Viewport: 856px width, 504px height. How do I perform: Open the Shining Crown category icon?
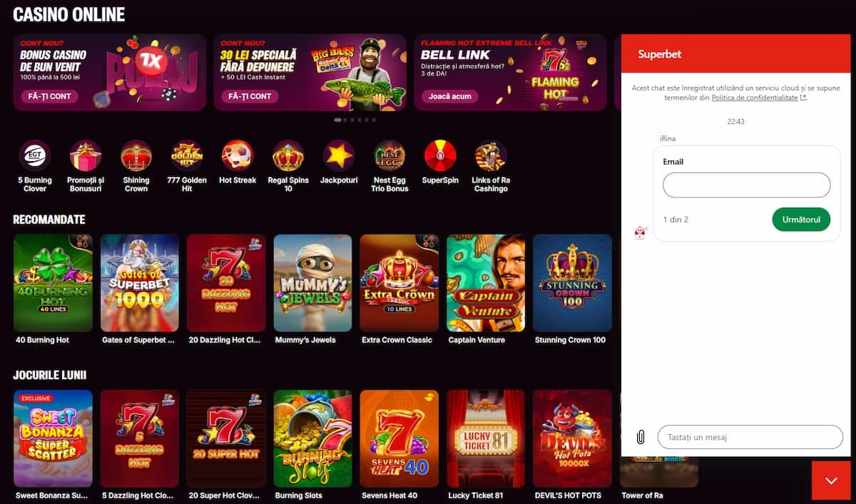(136, 155)
